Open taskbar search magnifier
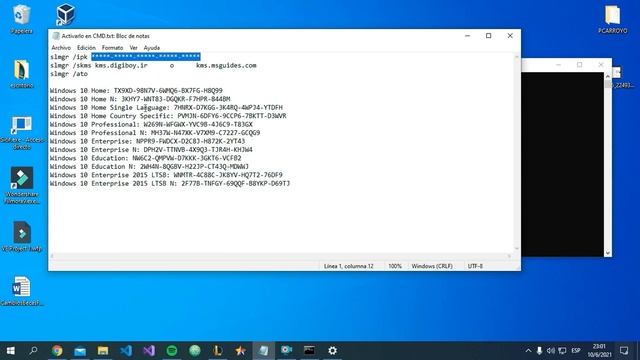This screenshot has height=360, width=640. click(33, 351)
